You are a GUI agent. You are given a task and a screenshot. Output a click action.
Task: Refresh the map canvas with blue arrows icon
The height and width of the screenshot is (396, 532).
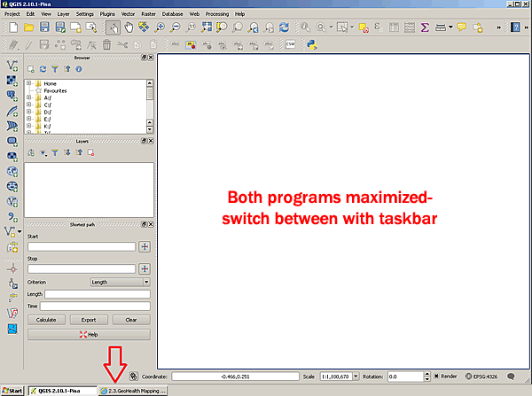(285, 27)
